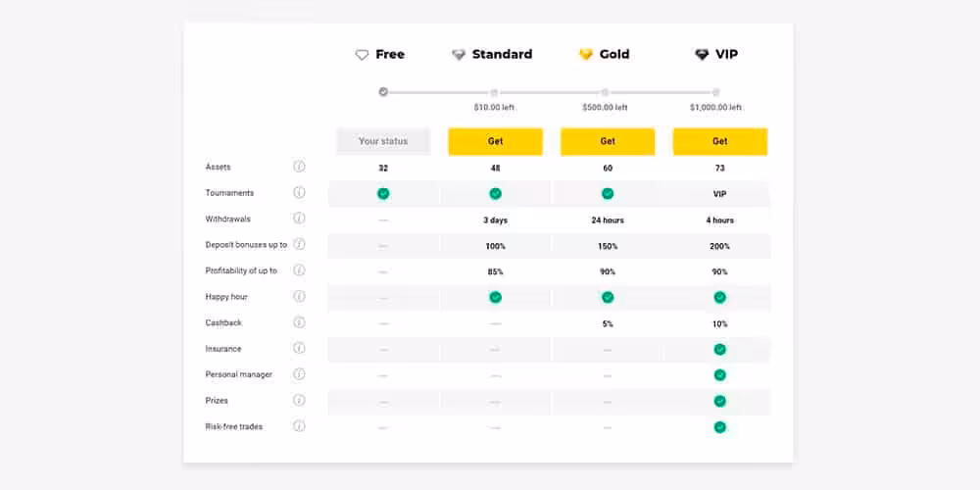980x490 pixels.
Task: Click the Free tier Tournaments checkmark
Action: (x=383, y=193)
